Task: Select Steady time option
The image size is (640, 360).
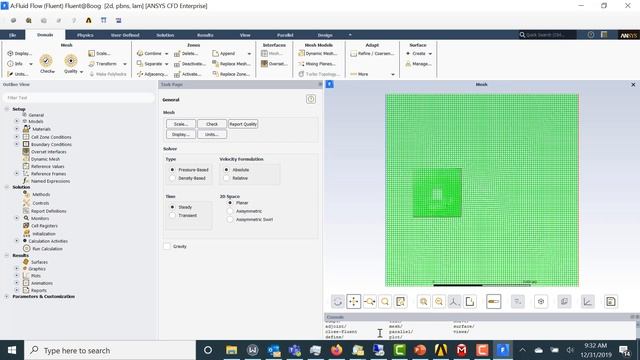Action: pyautogui.click(x=181, y=207)
